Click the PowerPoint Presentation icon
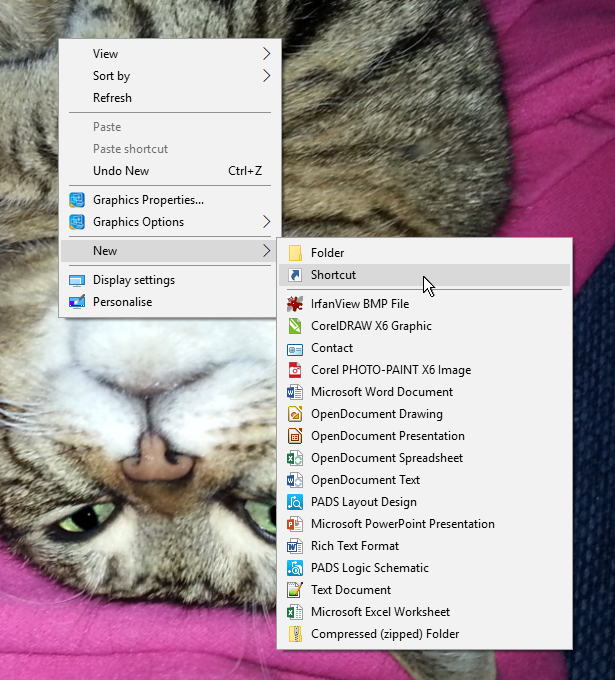Image resolution: width=615 pixels, height=680 pixels. tap(295, 524)
